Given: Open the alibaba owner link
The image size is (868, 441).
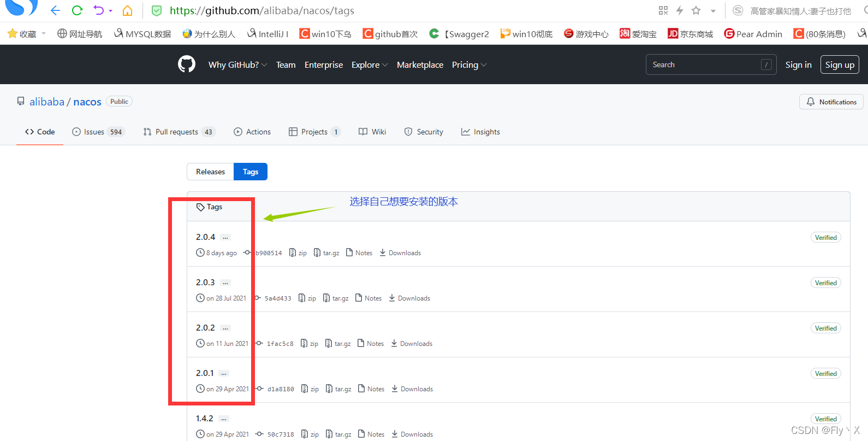Looking at the screenshot, I should tap(47, 102).
